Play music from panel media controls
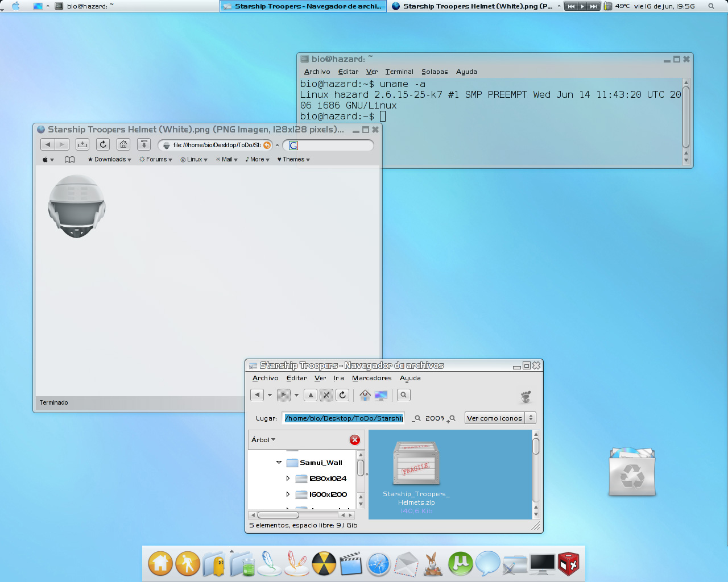Image resolution: width=728 pixels, height=582 pixels. pyautogui.click(x=582, y=6)
